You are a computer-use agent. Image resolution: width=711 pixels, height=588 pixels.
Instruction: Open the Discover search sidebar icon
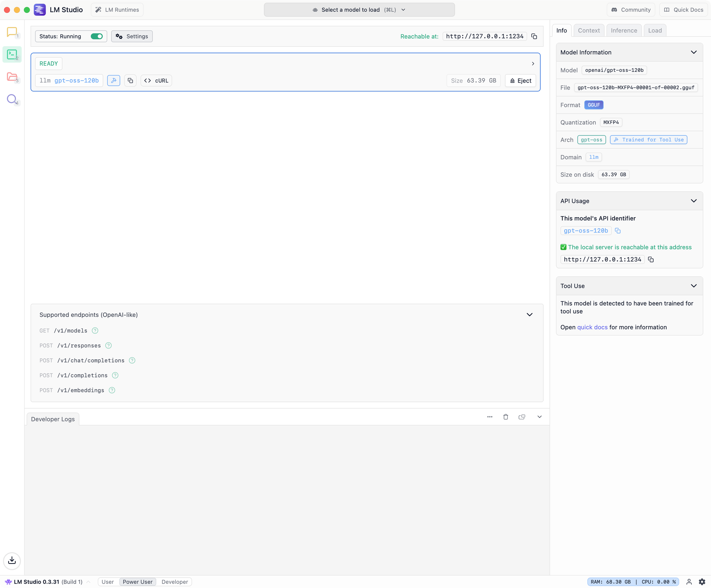coord(12,99)
